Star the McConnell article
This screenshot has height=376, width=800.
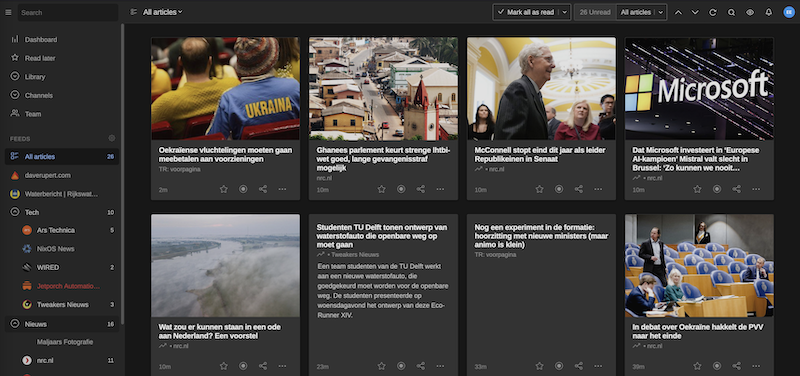(539, 189)
